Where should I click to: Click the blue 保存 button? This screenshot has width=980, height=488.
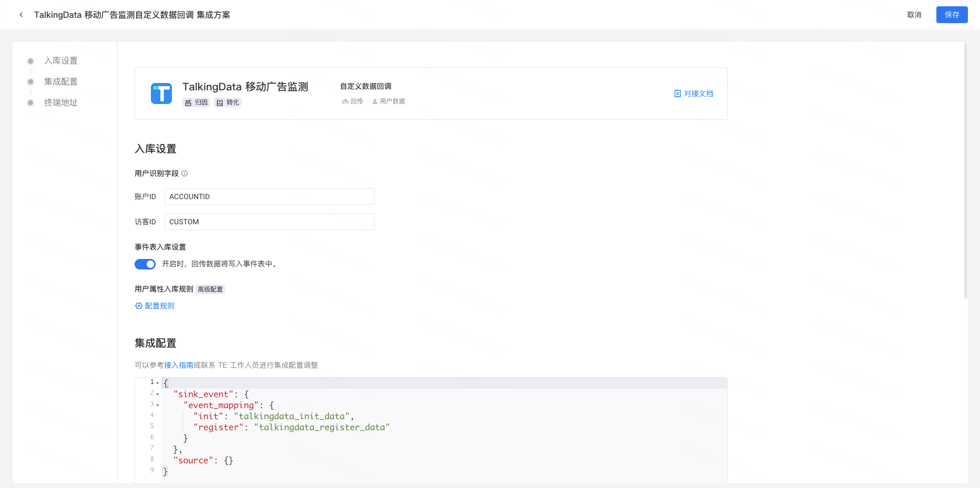tap(952, 15)
